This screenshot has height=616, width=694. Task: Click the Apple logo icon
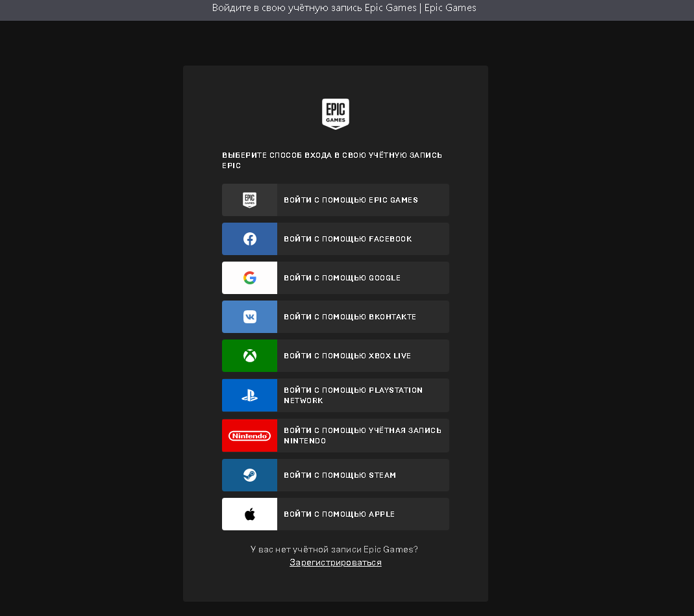pos(250,514)
